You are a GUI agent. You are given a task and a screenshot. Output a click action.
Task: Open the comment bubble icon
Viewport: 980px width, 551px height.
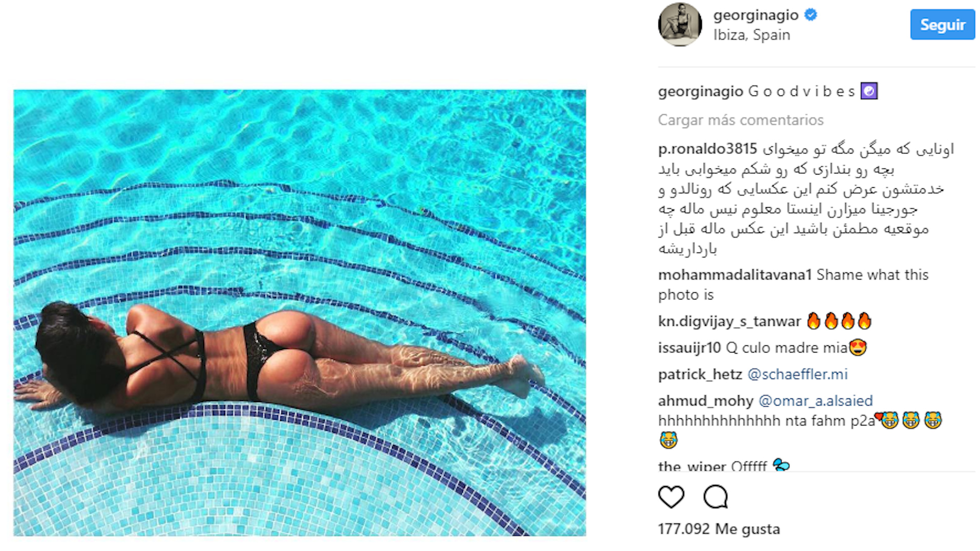[716, 497]
